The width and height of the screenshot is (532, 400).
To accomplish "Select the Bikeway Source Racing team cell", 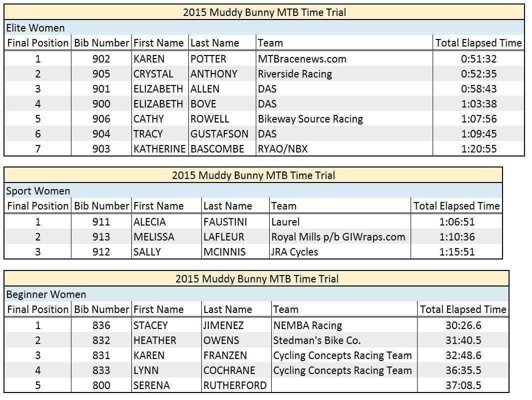I will [310, 119].
